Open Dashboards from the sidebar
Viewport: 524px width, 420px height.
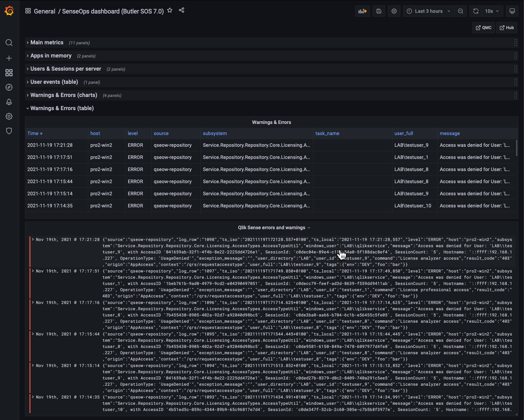coord(9,73)
